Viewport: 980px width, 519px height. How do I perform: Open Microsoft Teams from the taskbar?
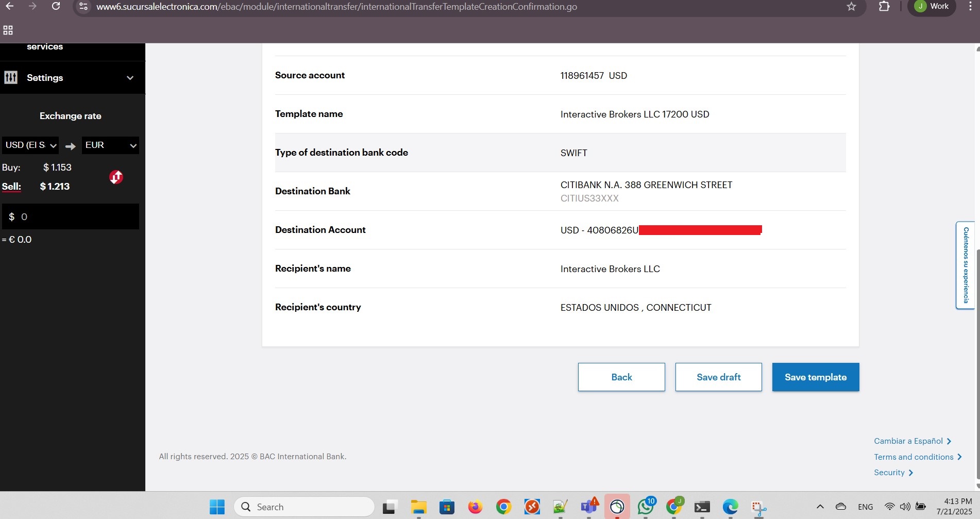click(x=588, y=507)
